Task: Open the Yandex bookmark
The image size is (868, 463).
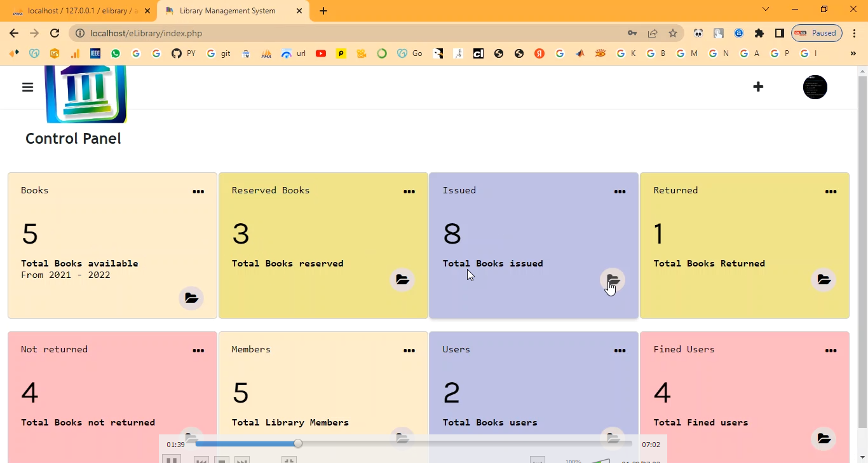Action: pos(539,53)
